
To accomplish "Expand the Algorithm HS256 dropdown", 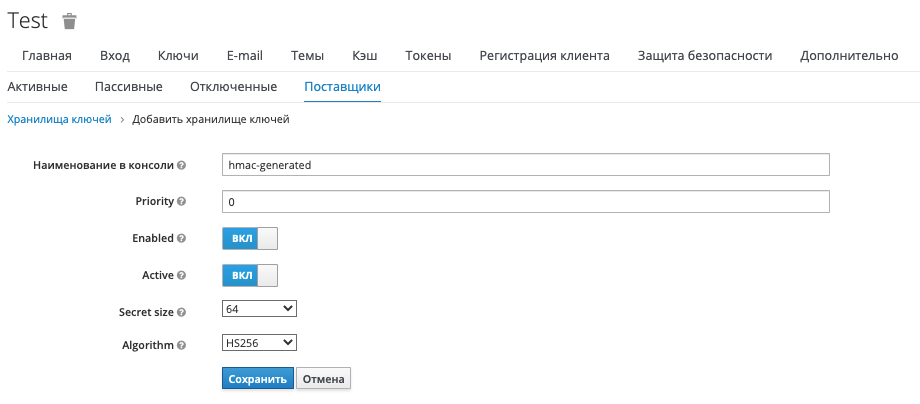I will point(259,343).
